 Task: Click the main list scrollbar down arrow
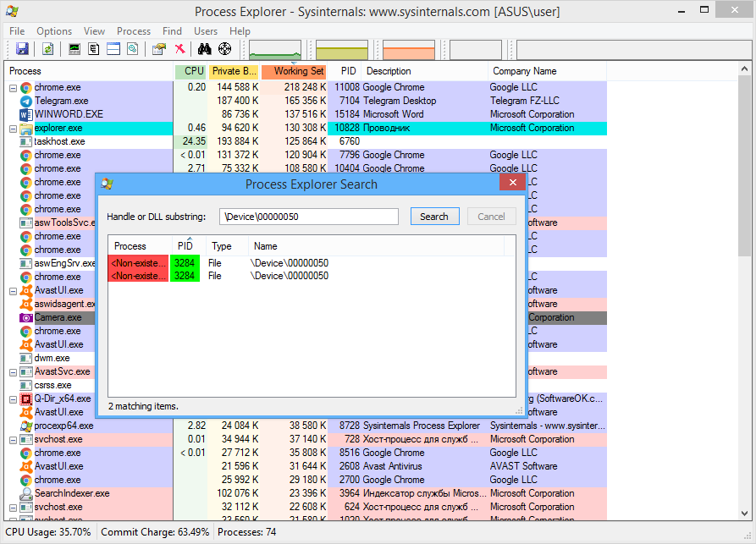pos(744,514)
